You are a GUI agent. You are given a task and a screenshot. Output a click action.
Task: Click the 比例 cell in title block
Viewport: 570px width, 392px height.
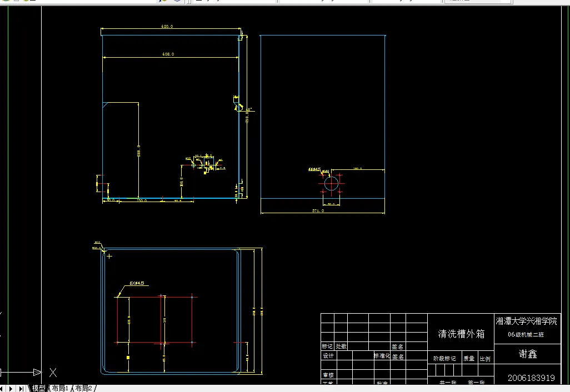(486, 359)
